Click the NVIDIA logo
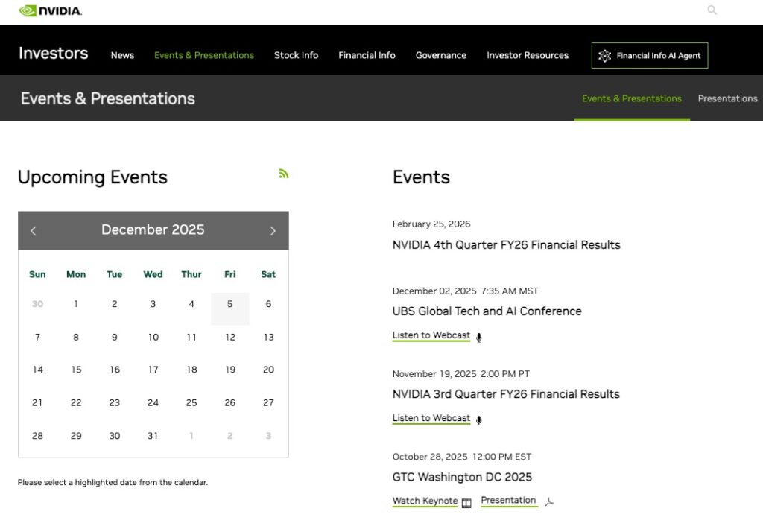The image size is (763, 532). [50, 11]
